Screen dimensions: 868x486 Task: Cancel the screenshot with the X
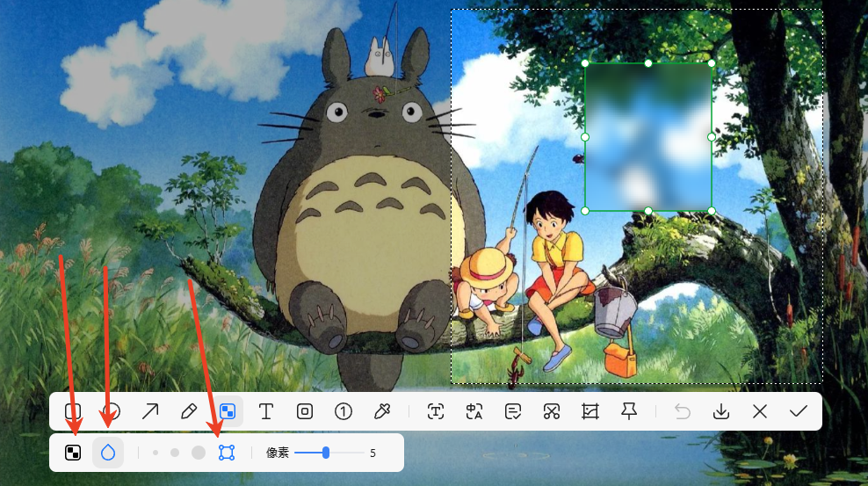760,411
